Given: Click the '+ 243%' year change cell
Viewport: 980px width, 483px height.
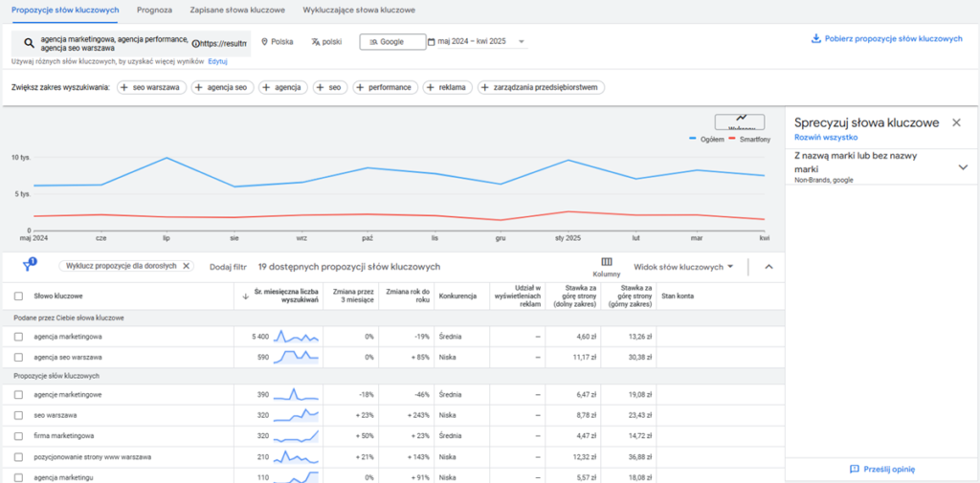Looking at the screenshot, I should (418, 415).
